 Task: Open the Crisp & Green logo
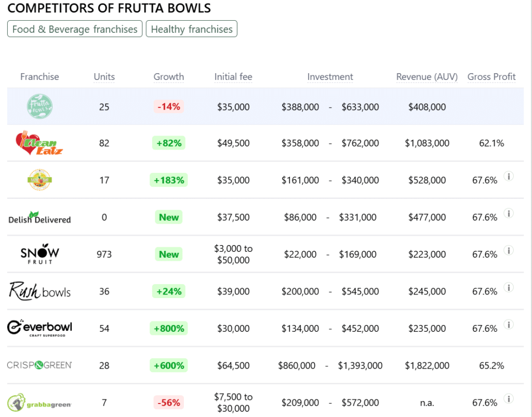(x=39, y=365)
